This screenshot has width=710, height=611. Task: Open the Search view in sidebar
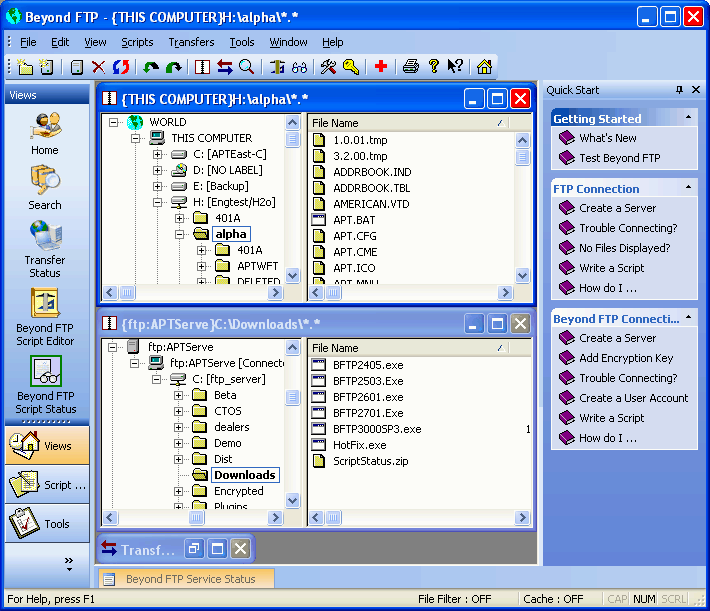coord(45,188)
